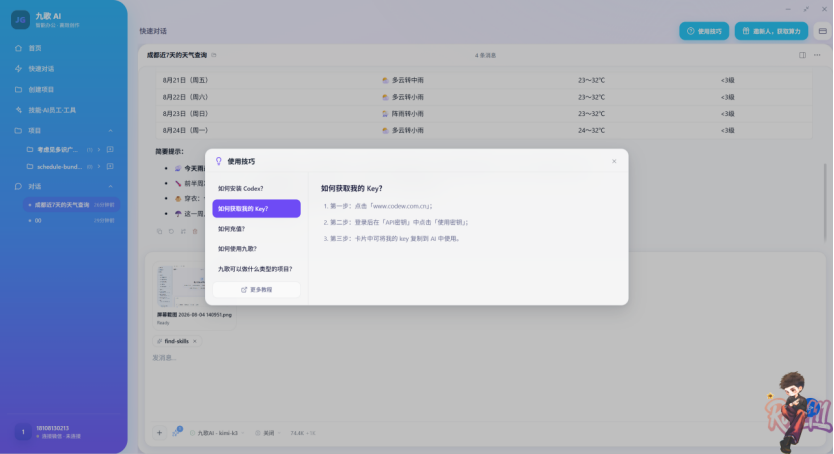This screenshot has height=454, width=834.
Task: Click the skills icon with badge
Action: point(176,432)
